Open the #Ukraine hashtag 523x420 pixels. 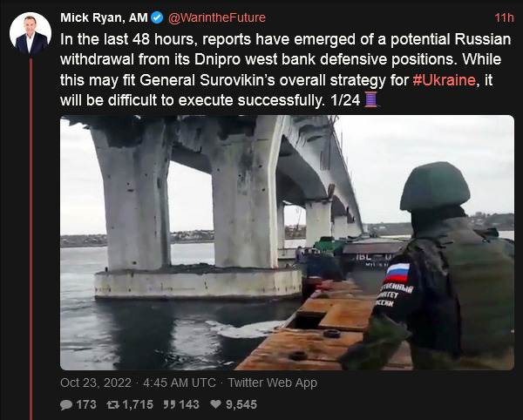click(444, 80)
